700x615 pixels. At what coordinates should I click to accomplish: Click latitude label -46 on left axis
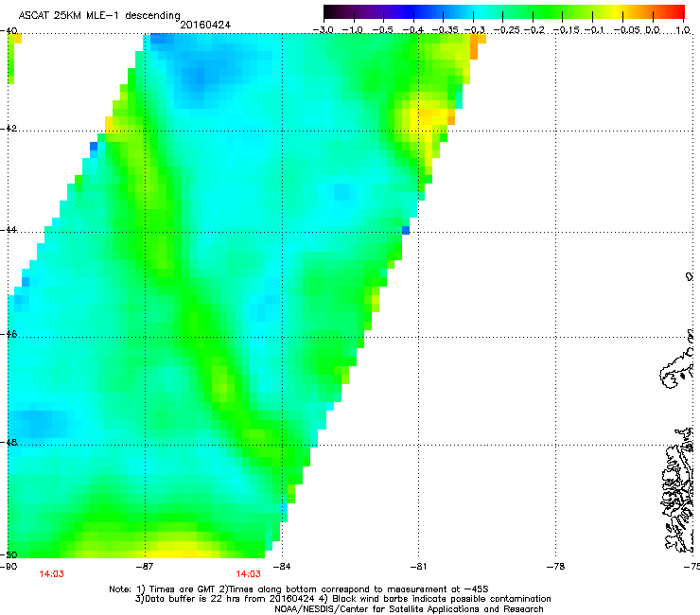9,334
